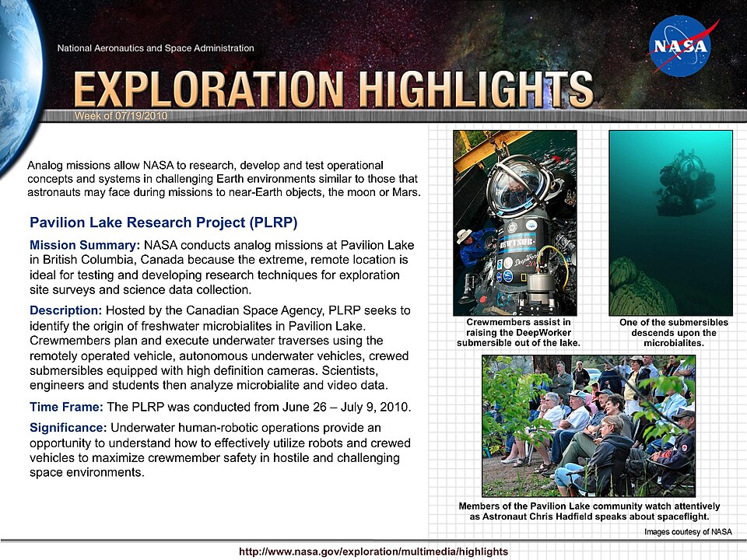Click the NASA meatball logo
The height and width of the screenshot is (560, 747).
(x=684, y=46)
